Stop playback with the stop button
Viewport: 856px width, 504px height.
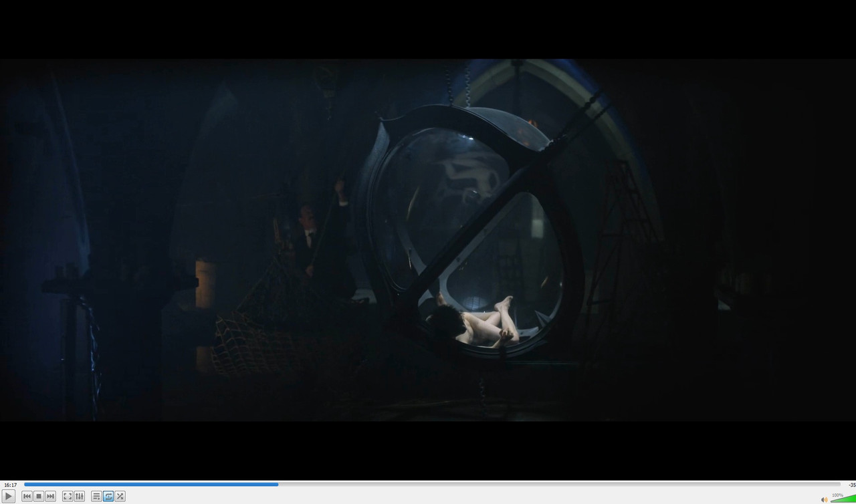(x=39, y=496)
